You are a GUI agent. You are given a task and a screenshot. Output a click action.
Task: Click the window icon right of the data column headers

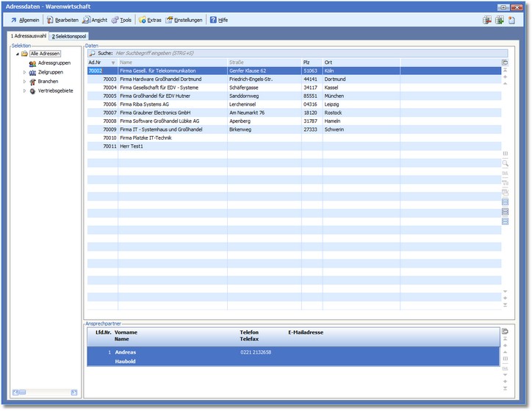point(505,62)
